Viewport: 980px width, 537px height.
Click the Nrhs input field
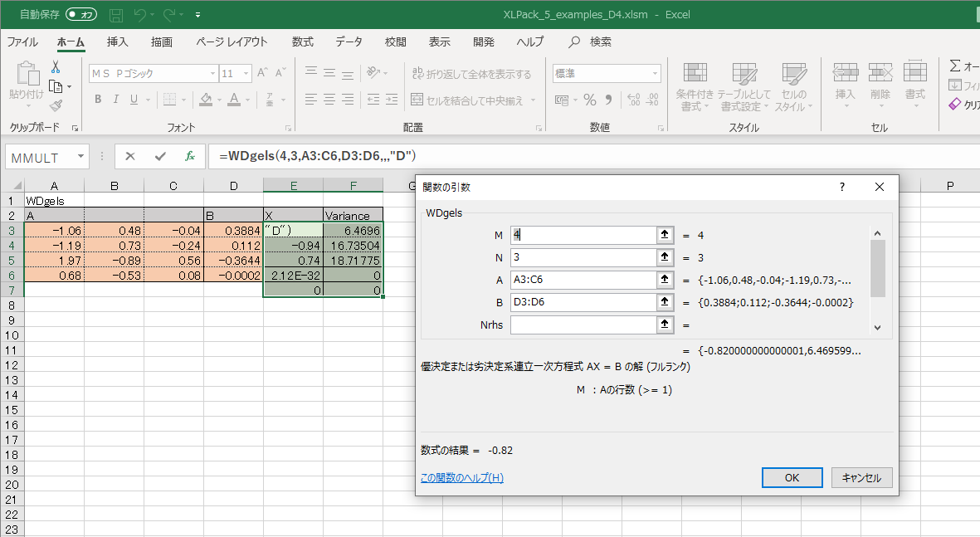pyautogui.click(x=583, y=325)
